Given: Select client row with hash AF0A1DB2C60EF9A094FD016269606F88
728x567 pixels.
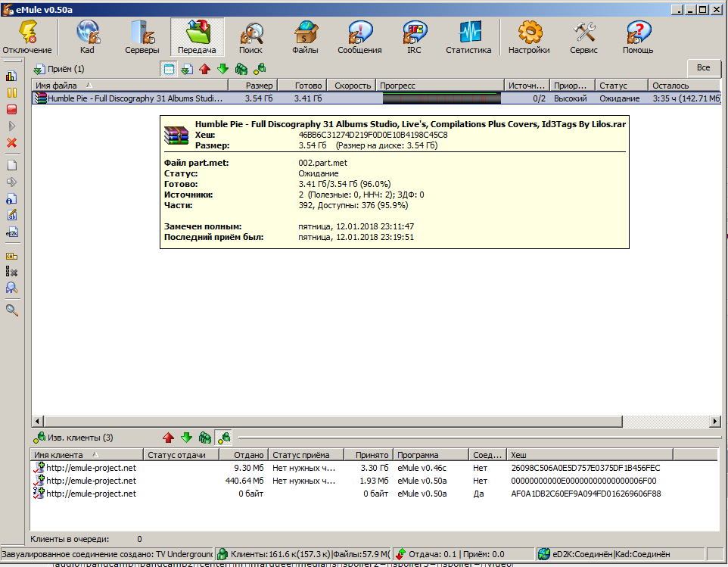Looking at the screenshot, I should 375,494.
